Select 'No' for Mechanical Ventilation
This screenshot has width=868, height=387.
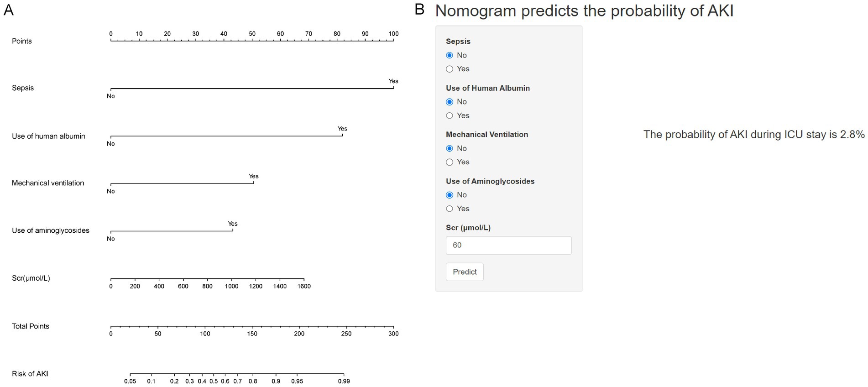pos(450,148)
